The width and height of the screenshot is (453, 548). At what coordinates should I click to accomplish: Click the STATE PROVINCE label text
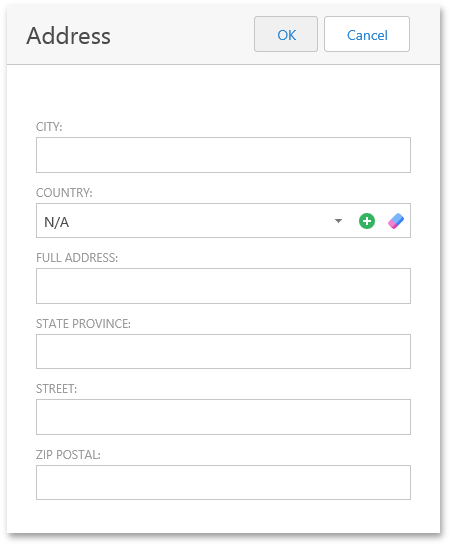pyautogui.click(x=83, y=324)
